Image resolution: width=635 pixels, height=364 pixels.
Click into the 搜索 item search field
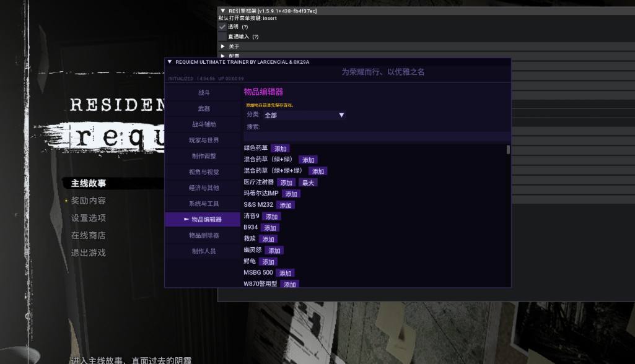[x=377, y=136]
